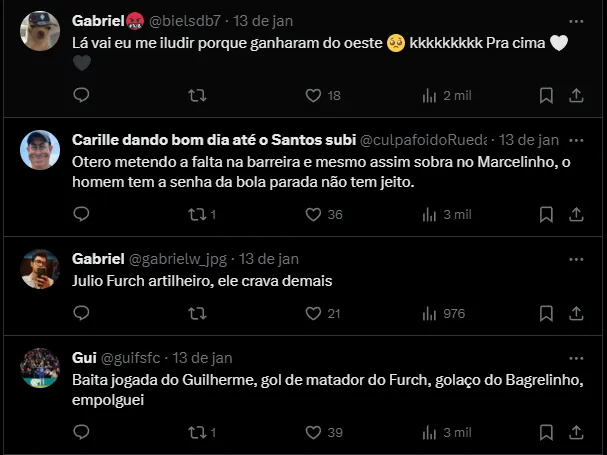Click Gui's profile avatar thumbnail

tap(40, 368)
